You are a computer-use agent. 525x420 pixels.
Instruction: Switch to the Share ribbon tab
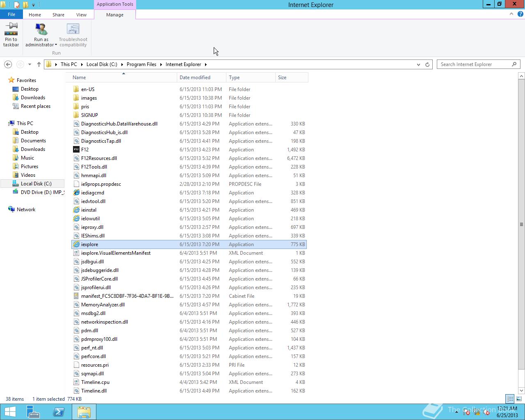pyautogui.click(x=58, y=15)
